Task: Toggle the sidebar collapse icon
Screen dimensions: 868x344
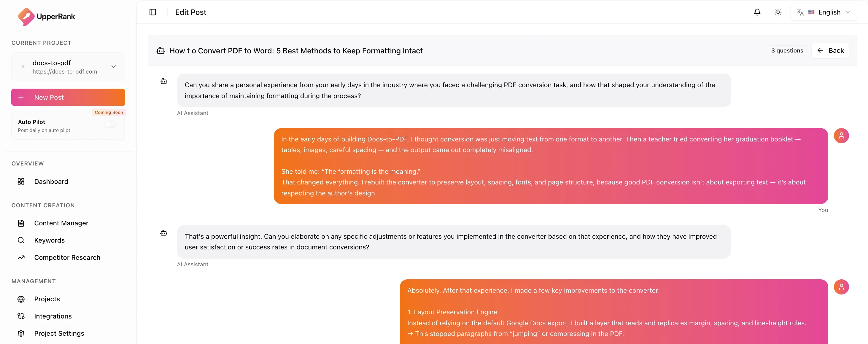Action: pyautogui.click(x=153, y=12)
